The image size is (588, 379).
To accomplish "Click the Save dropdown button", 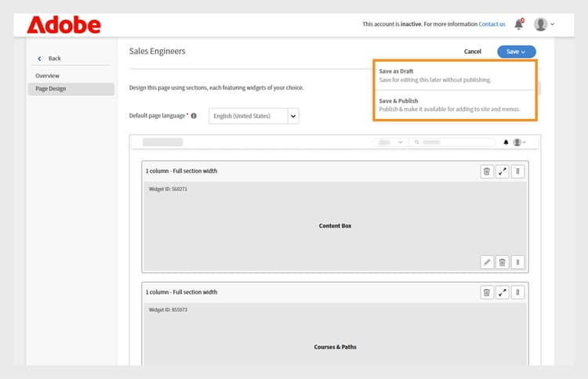I will 516,52.
